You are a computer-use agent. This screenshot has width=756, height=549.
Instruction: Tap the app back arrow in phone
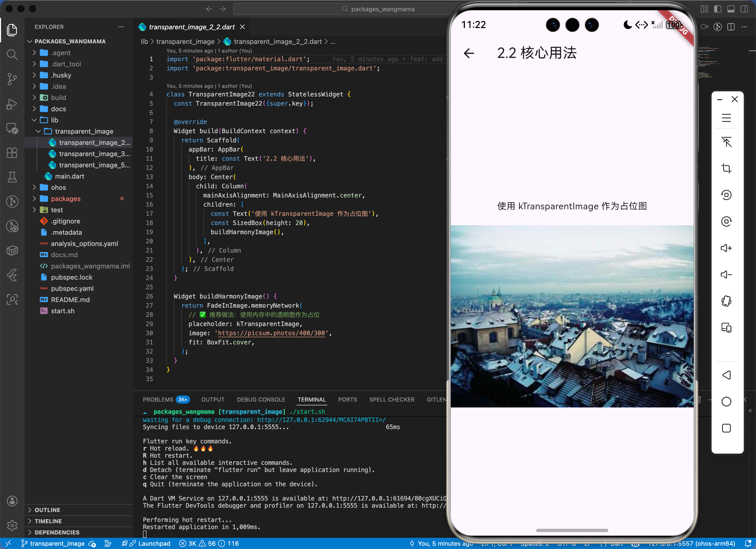(469, 53)
